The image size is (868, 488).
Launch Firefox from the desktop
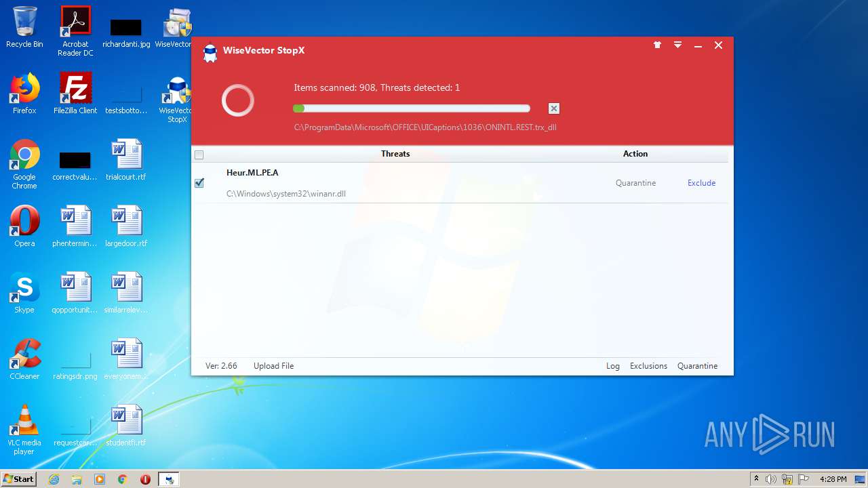click(24, 94)
